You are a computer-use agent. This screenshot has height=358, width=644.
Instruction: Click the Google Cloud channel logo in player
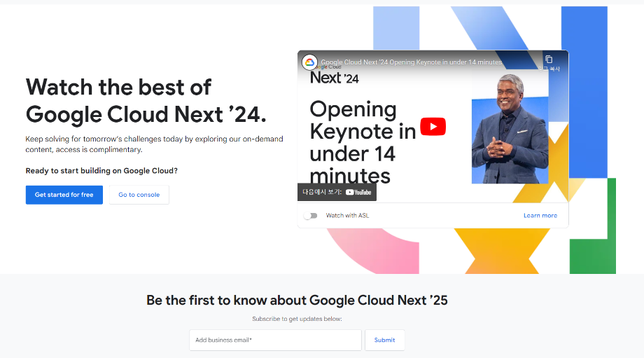pos(309,62)
